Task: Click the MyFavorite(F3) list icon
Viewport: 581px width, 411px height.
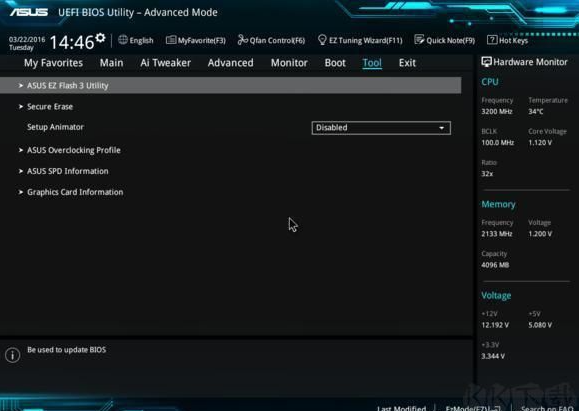Action: pos(171,40)
